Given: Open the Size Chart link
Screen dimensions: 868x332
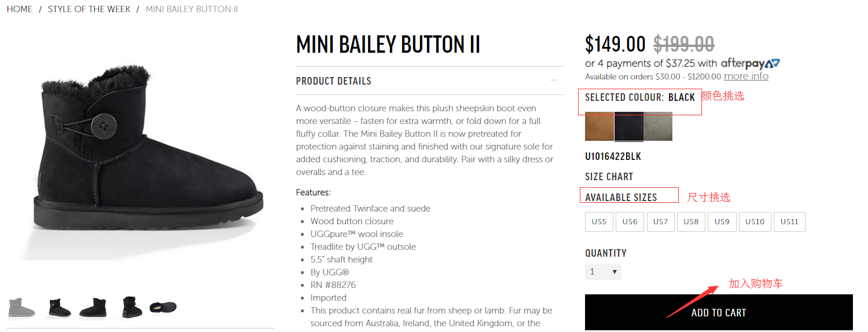Looking at the screenshot, I should (609, 177).
